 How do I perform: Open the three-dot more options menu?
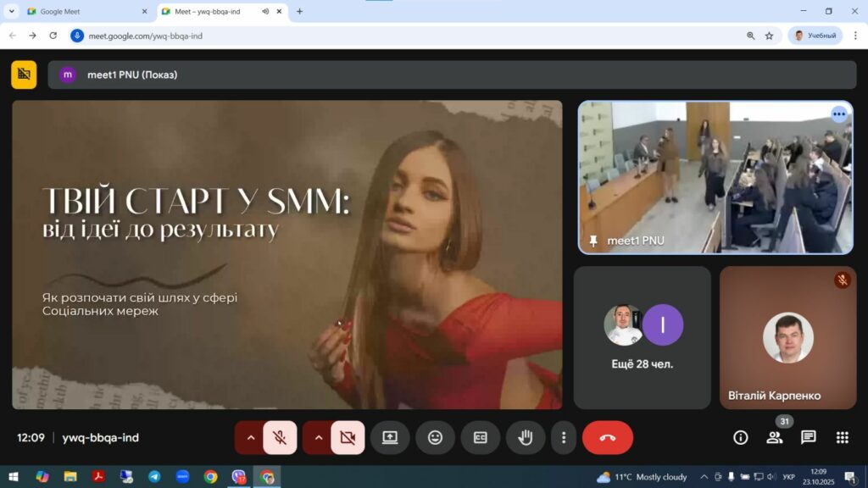(x=564, y=437)
